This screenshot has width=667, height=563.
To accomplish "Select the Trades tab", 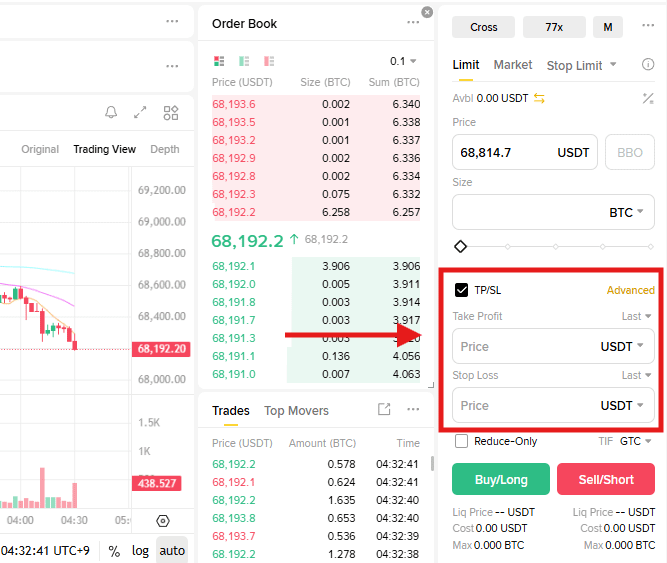I will [x=231, y=411].
